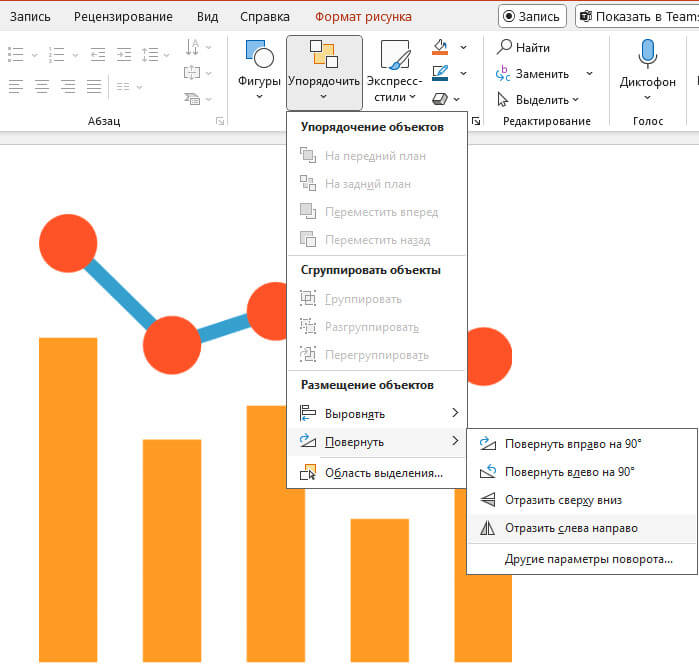Viewport: 699px width, 668px height.
Task: Select Повернуть влево на 90°
Action: 570,472
